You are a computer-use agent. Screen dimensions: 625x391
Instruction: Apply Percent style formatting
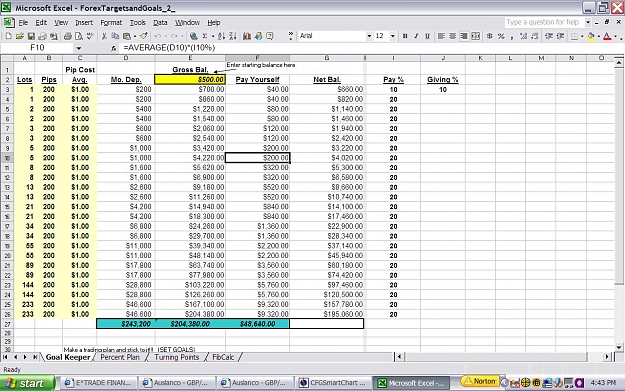point(501,36)
